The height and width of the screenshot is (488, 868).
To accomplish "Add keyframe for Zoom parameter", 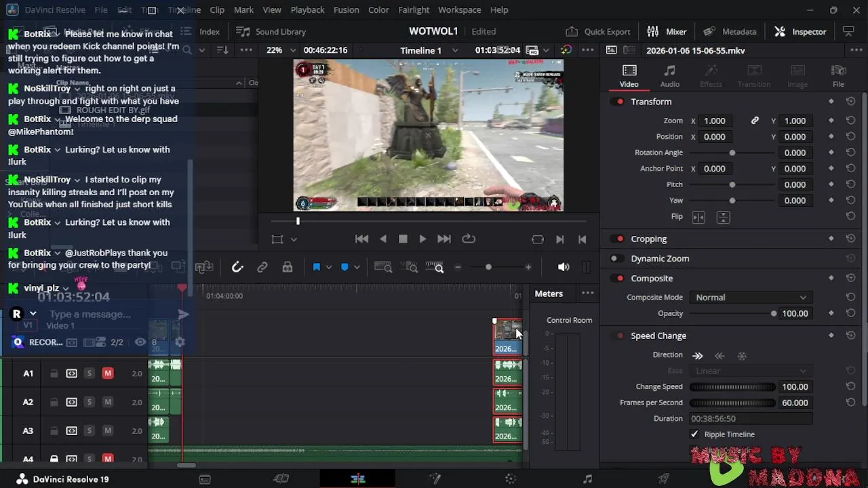I will pos(831,121).
